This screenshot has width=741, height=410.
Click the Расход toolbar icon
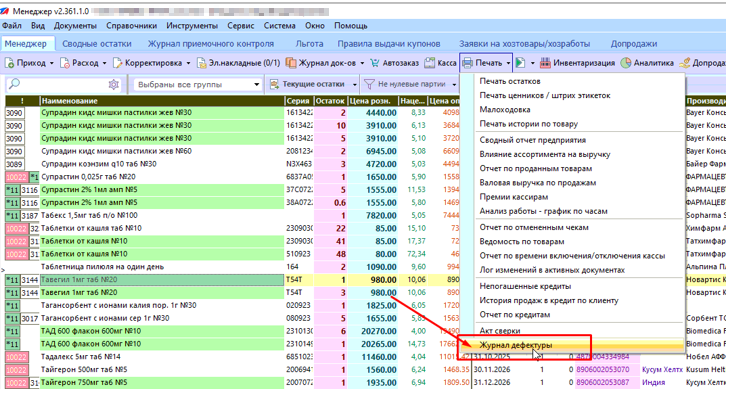tap(65, 63)
